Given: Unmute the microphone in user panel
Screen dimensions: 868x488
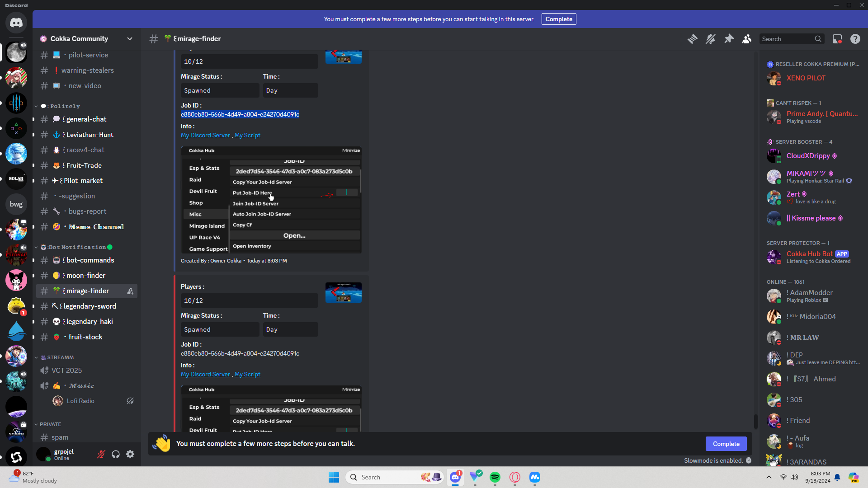Looking at the screenshot, I should point(101,454).
